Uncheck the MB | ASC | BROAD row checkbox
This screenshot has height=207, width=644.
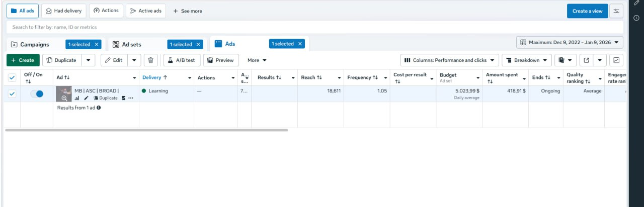tap(12, 93)
